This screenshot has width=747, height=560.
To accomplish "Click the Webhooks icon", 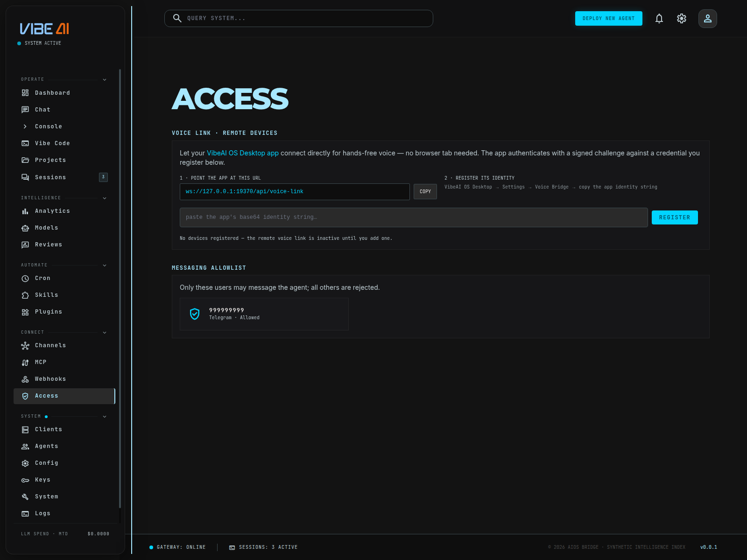I will point(25,379).
